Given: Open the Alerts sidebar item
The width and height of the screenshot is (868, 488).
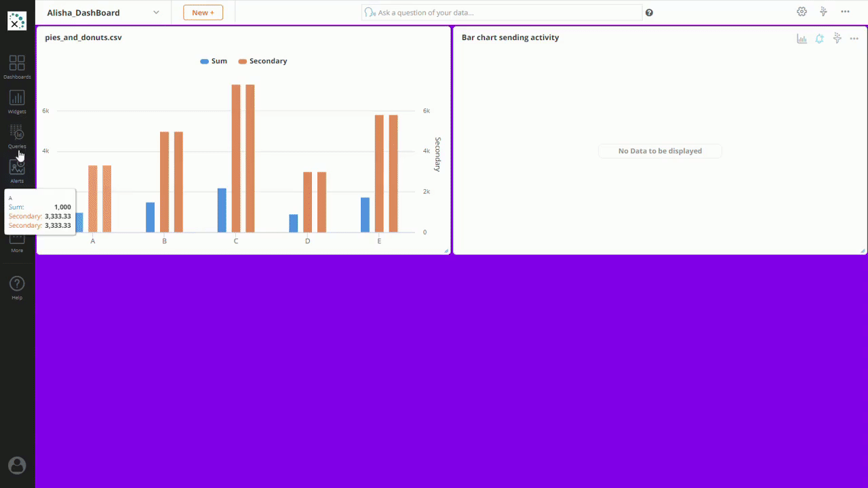Looking at the screenshot, I should 17,170.
